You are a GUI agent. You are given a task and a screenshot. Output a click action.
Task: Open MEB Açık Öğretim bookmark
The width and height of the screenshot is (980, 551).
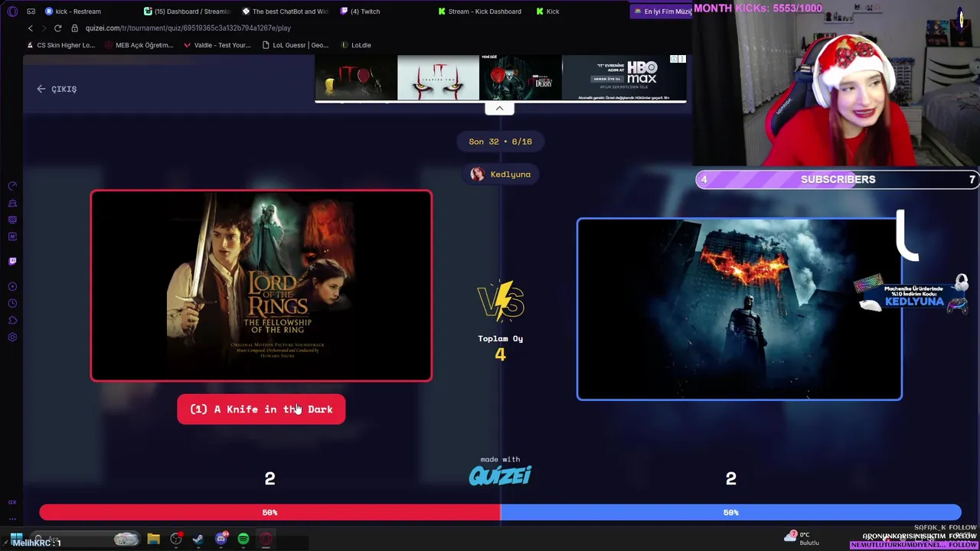point(139,45)
